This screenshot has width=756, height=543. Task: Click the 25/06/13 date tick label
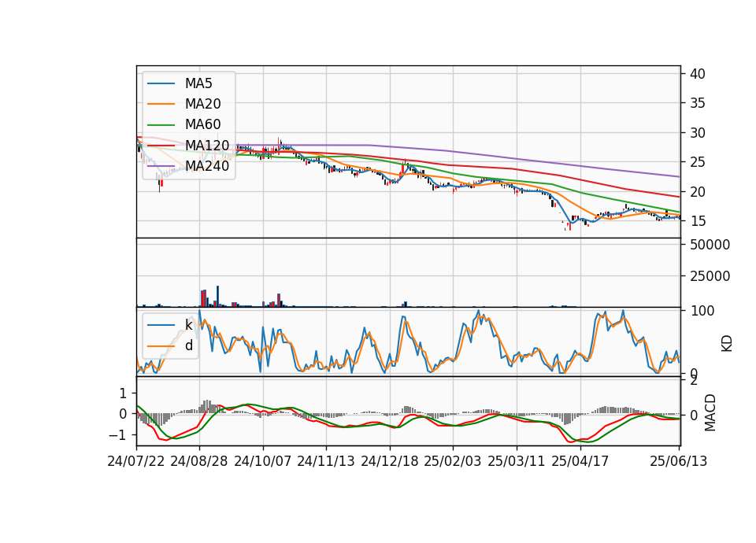pos(678,461)
